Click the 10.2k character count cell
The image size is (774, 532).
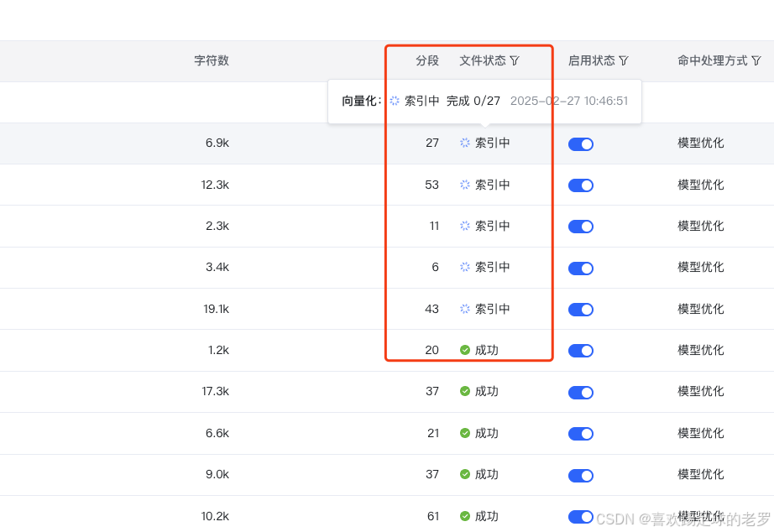point(215,516)
